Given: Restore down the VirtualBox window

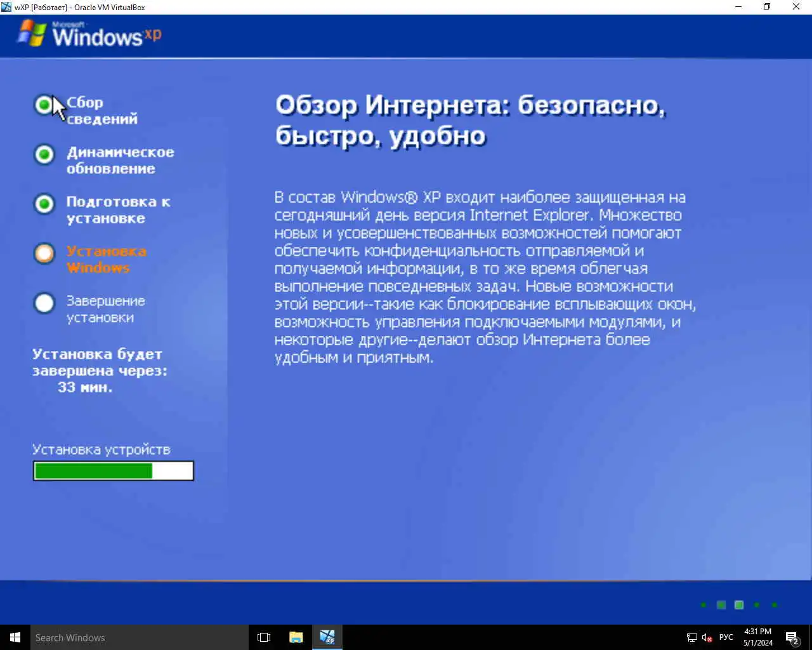Looking at the screenshot, I should point(767,7).
